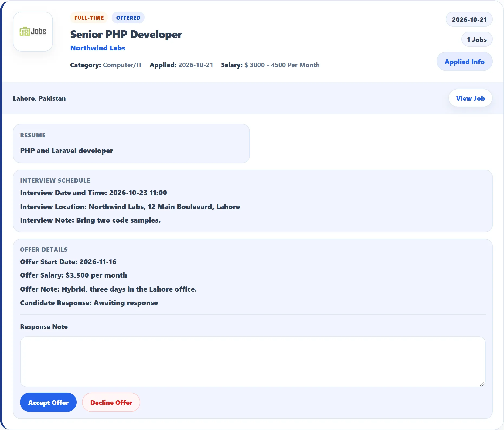Click the Offer Note Hybrid line
The width and height of the screenshot is (504, 430).
pyautogui.click(x=108, y=289)
